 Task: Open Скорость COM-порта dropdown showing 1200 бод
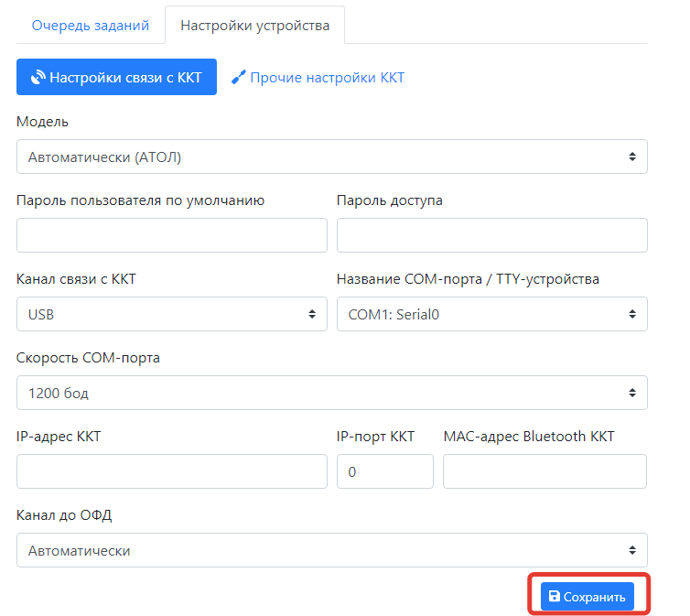331,393
